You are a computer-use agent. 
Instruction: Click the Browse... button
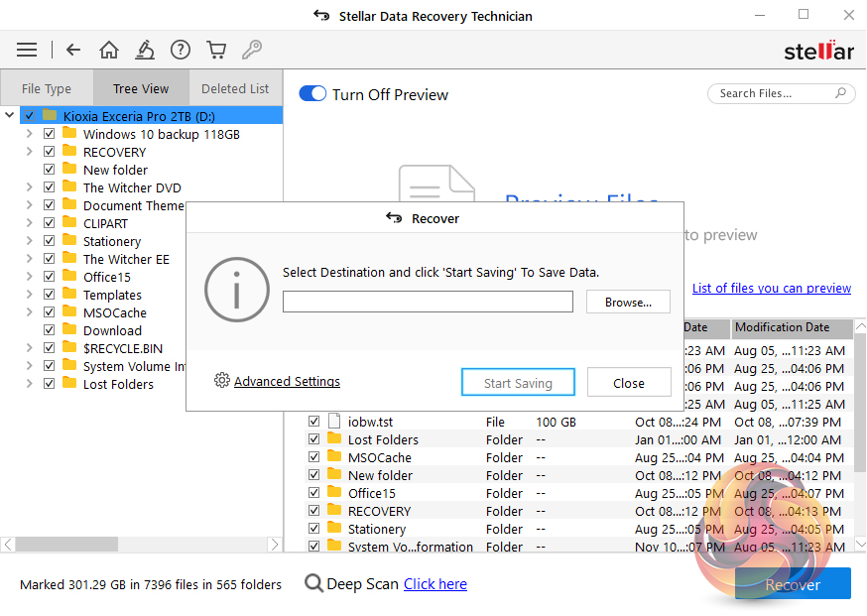coord(628,302)
